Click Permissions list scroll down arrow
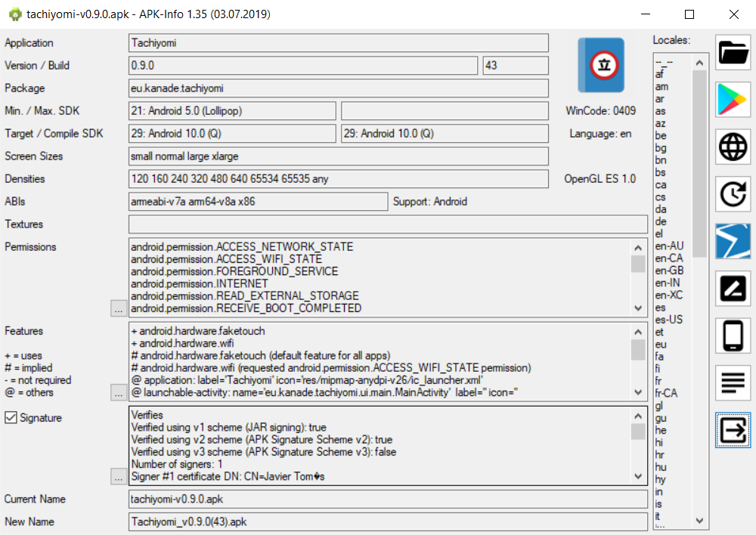Image resolution: width=756 pixels, height=535 pixels. point(638,308)
